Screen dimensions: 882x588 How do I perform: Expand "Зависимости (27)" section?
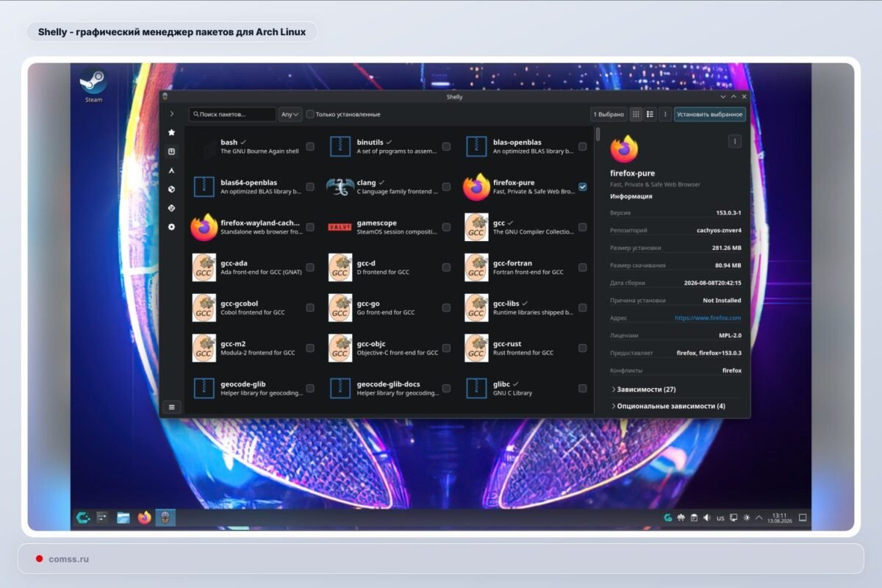676,389
